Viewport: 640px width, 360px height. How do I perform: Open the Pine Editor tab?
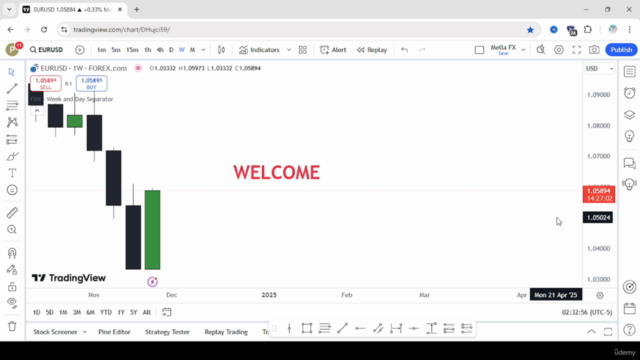click(114, 332)
